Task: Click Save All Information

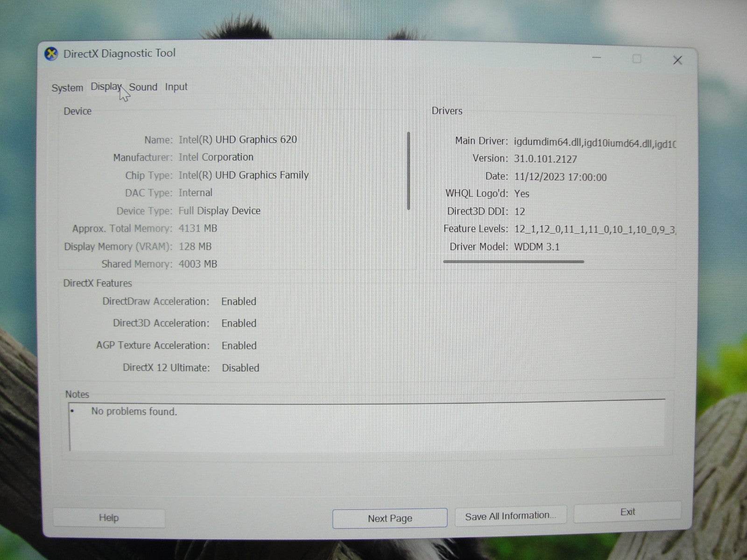Action: click(x=511, y=515)
